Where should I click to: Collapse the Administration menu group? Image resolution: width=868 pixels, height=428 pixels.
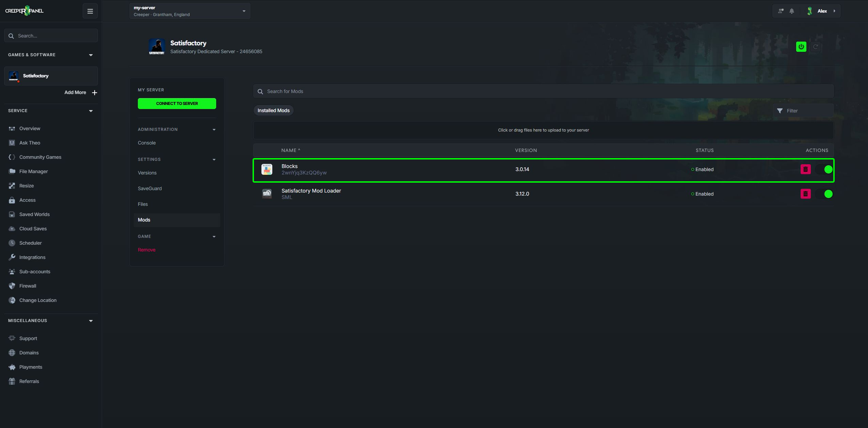[214, 130]
